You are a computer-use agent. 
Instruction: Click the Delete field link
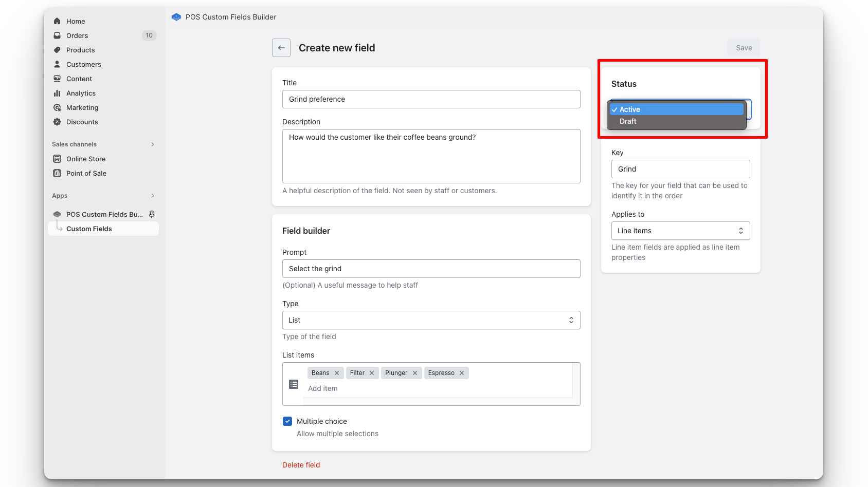pyautogui.click(x=301, y=464)
